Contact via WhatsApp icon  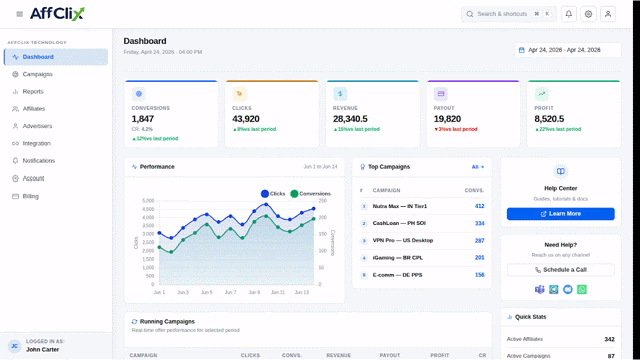pos(582,289)
